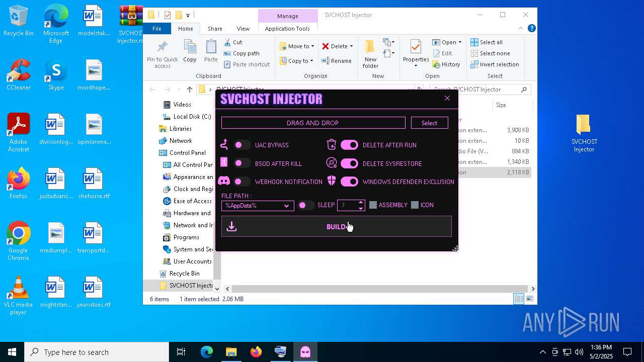Click the delete sysrestore icon
The width and height of the screenshot is (644, 362).
(331, 163)
